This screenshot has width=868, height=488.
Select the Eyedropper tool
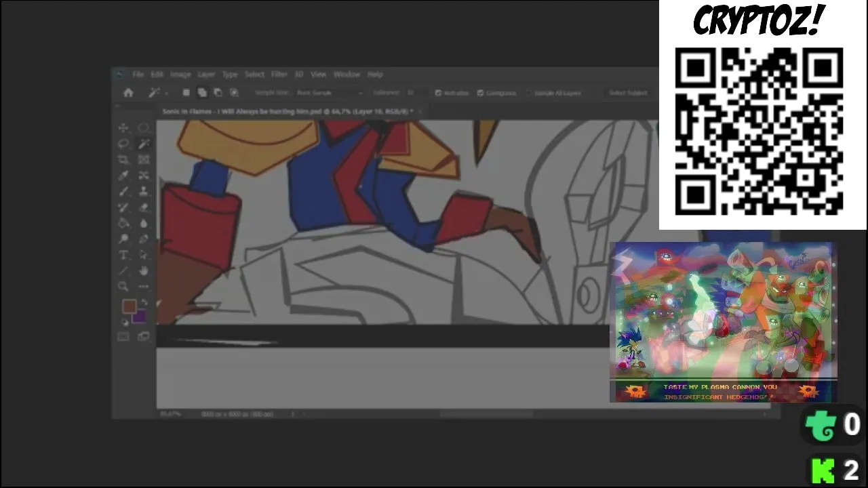point(123,176)
